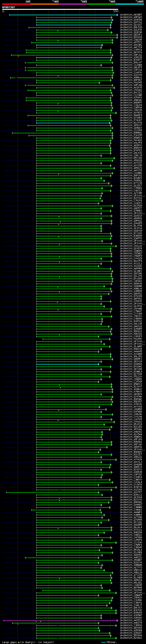The height and width of the screenshot is (644, 146).
Task: Click the UniRef100_A4S5I1 label
Action: pyautogui.click(x=131, y=620)
